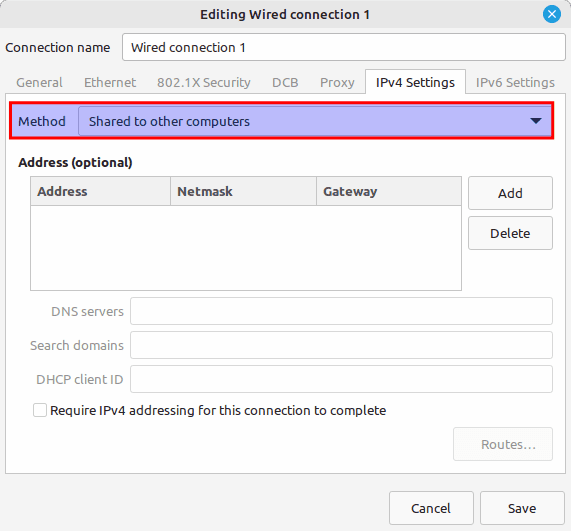Image resolution: width=571 pixels, height=531 pixels.
Task: Click the Delete address button
Action: 510,233
